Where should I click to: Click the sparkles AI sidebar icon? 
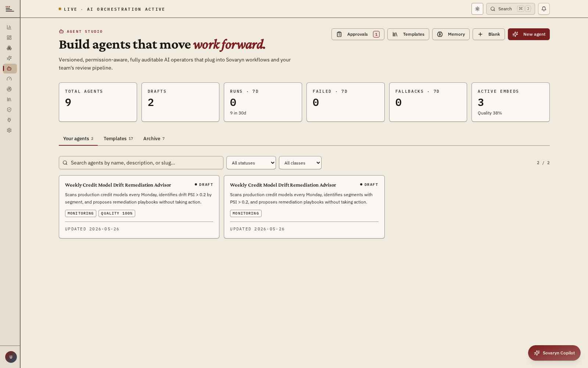(9, 58)
